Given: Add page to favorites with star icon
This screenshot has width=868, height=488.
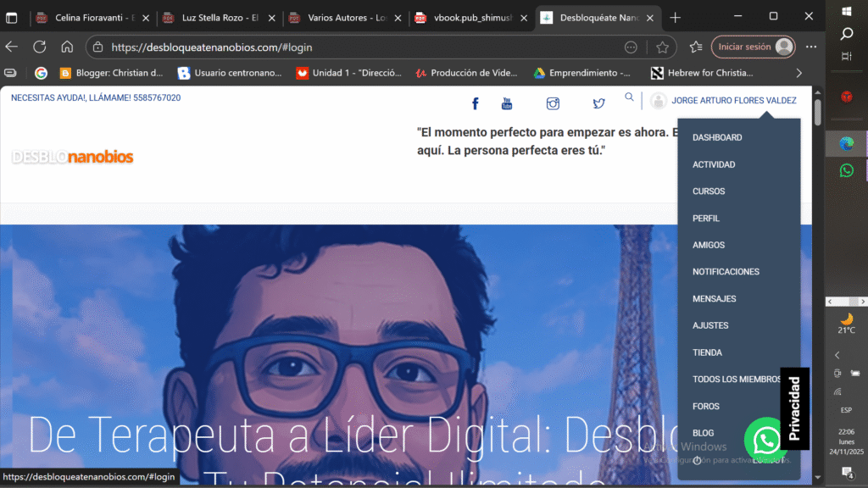Looking at the screenshot, I should click(x=662, y=47).
